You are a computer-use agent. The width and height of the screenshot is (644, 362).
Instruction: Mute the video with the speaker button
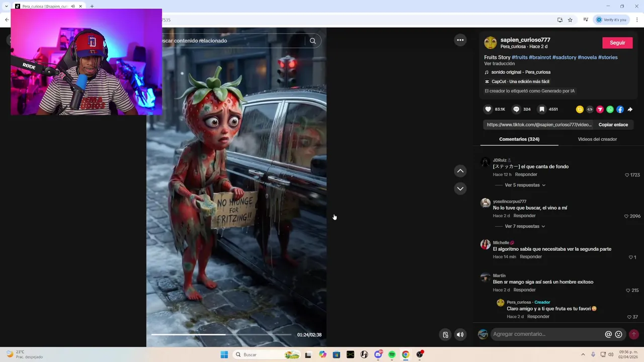click(460, 334)
